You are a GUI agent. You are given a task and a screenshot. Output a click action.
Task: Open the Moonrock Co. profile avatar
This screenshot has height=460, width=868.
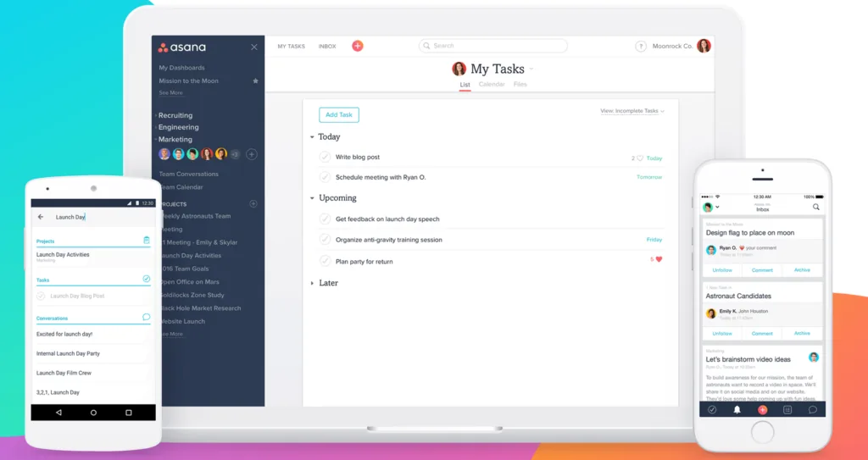tap(704, 46)
